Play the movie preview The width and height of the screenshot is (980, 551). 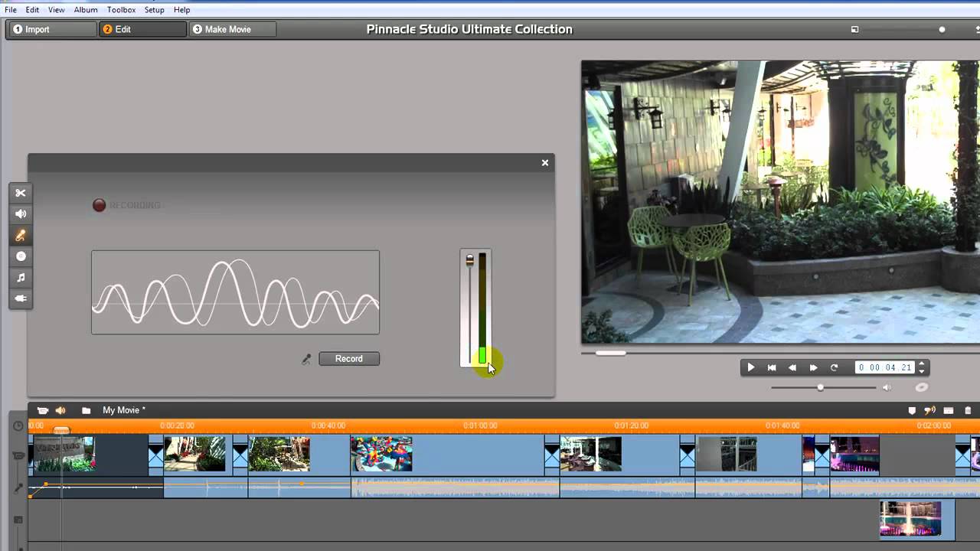[x=750, y=367]
